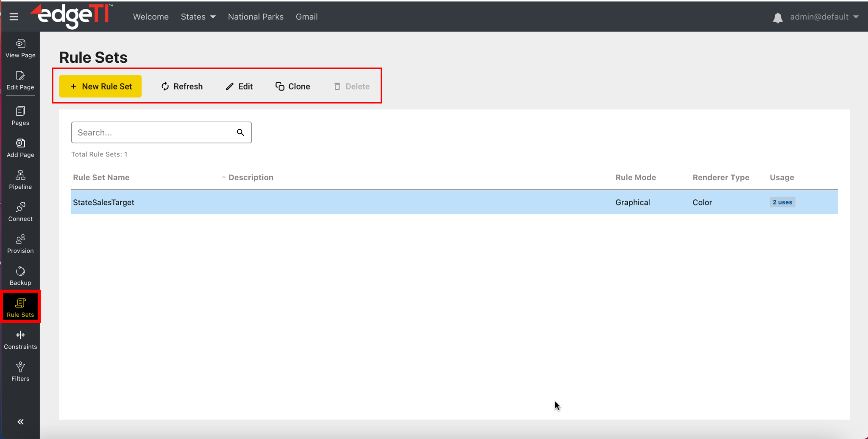Screen dimensions: 868x439
Task: Click inside the Search field
Action: (x=153, y=132)
